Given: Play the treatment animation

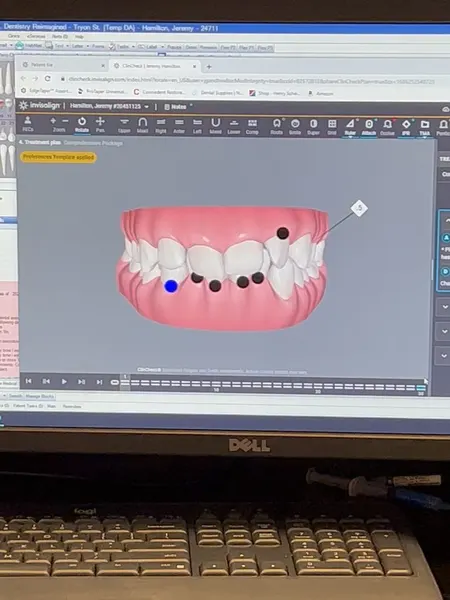Looking at the screenshot, I should [x=64, y=382].
